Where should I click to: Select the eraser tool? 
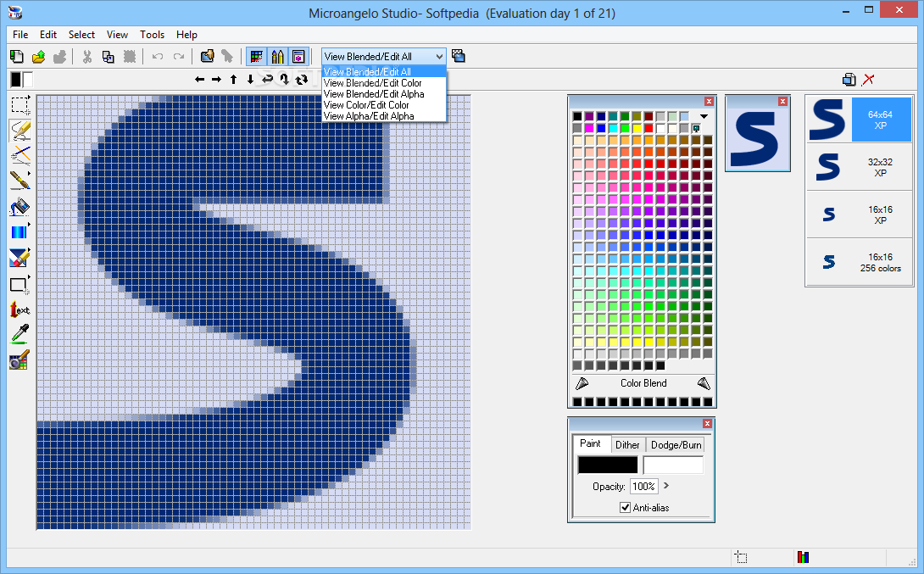tap(20, 258)
